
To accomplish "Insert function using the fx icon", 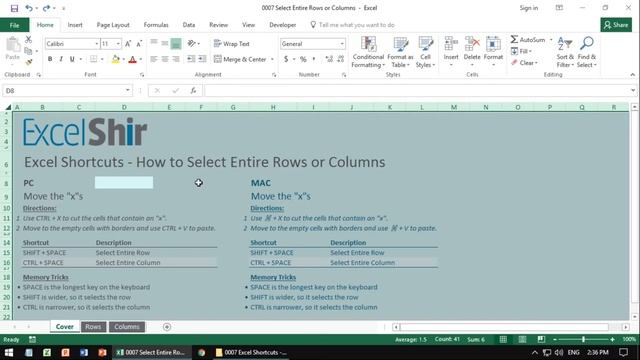I will coord(193,91).
